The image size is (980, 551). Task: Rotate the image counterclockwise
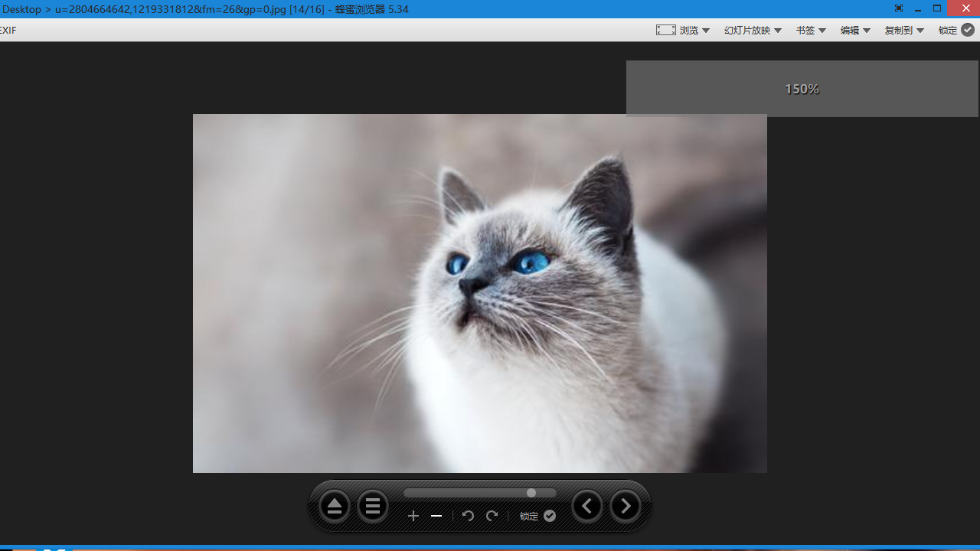click(468, 517)
